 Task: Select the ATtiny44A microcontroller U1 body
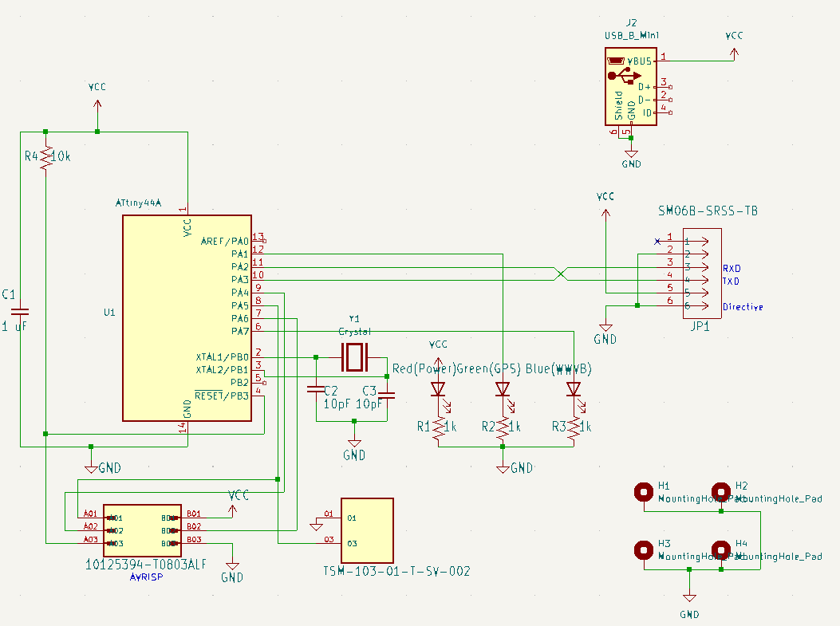pyautogui.click(x=187, y=318)
